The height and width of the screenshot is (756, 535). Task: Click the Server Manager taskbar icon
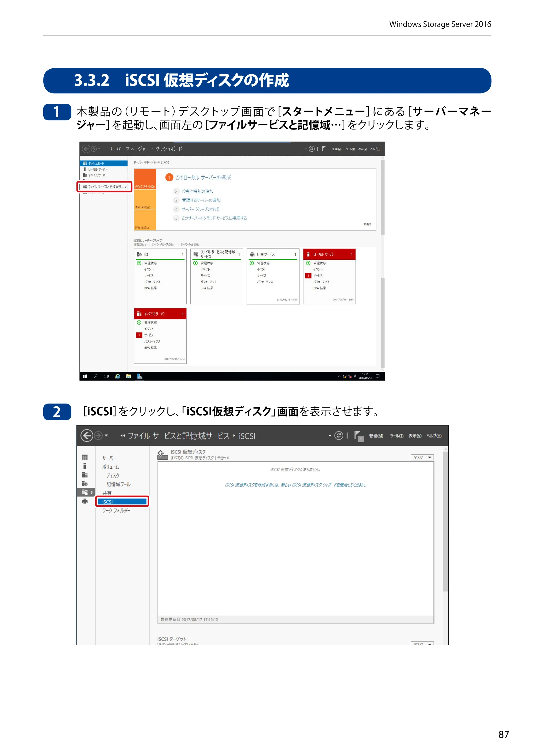(x=140, y=376)
